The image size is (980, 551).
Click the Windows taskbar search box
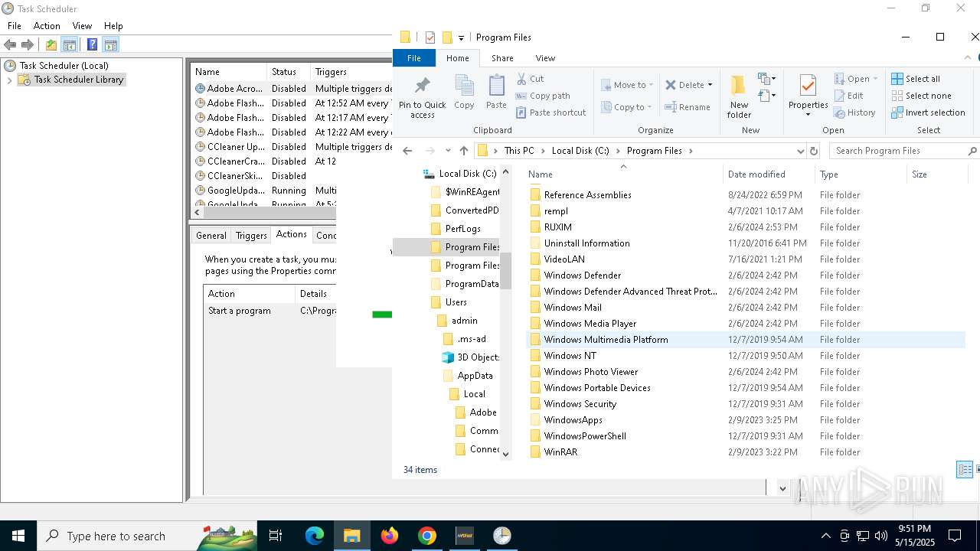point(147,536)
